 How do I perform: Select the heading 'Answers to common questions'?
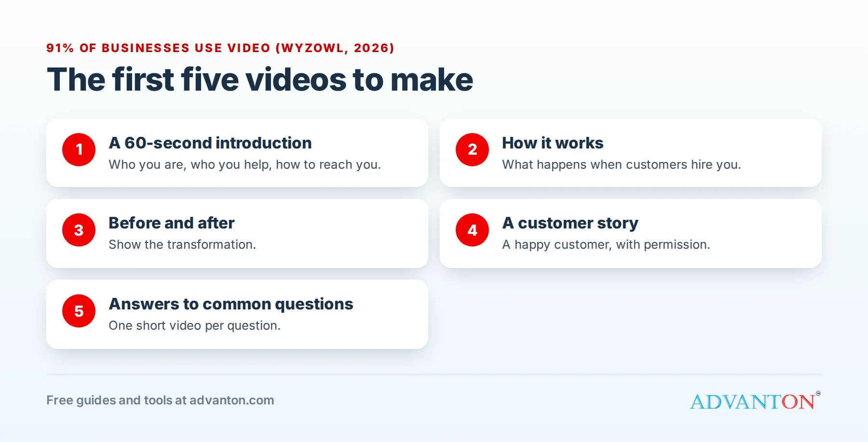(231, 304)
